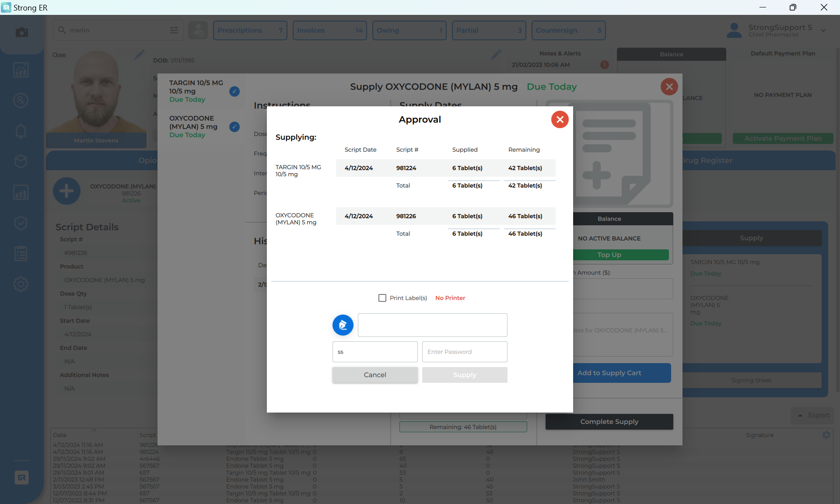Screen dimensions: 840x504
Task: Click the amount ($) input field
Action: click(x=623, y=289)
